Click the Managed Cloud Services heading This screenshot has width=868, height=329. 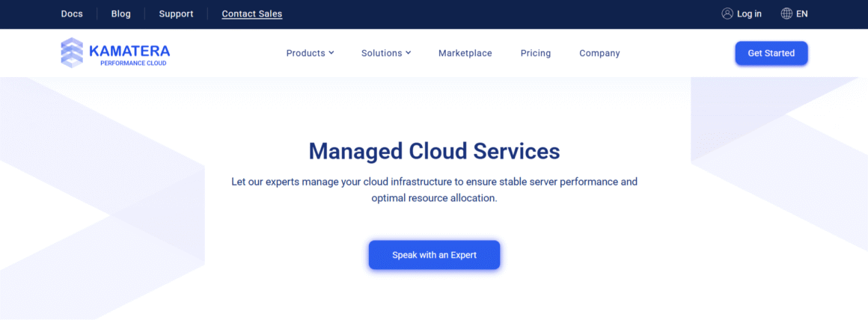[x=434, y=151]
